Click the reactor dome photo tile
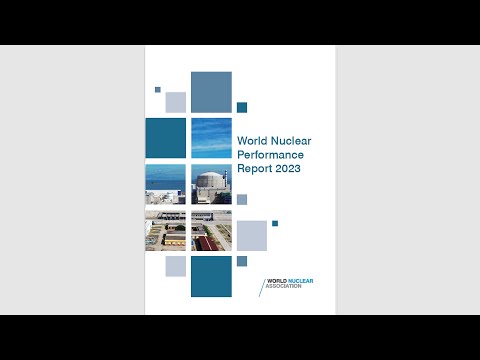 coord(211,184)
